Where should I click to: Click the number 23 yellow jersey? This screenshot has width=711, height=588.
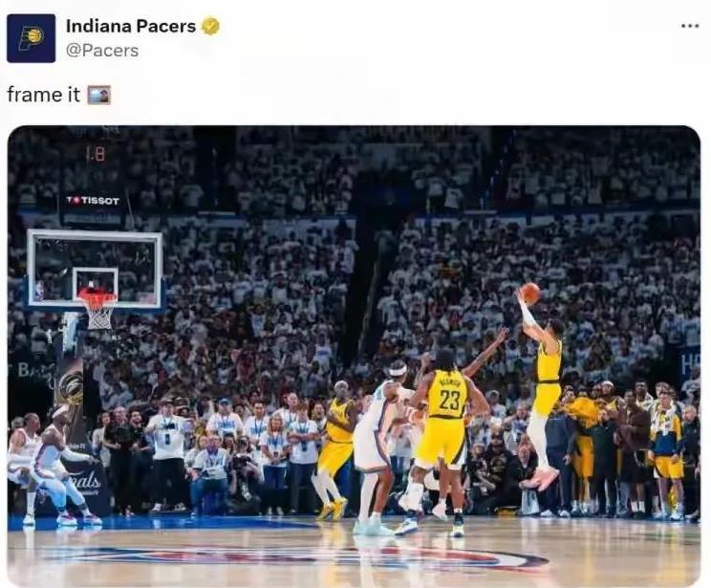point(448,393)
